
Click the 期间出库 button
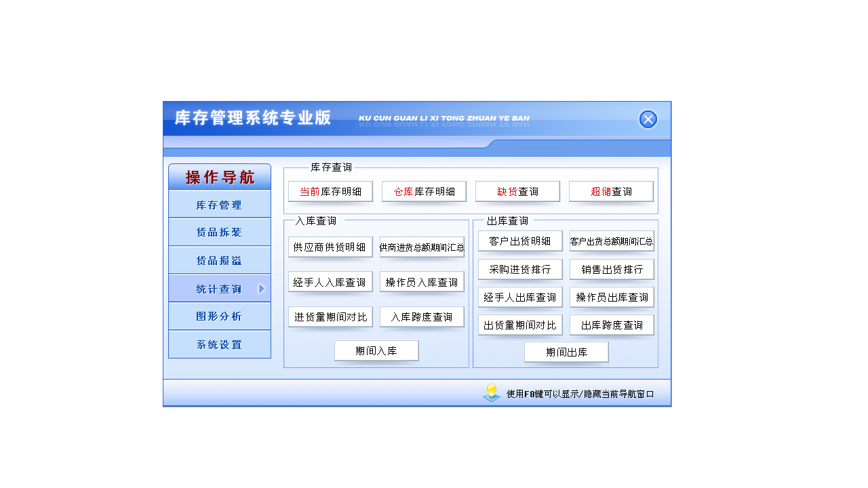pyautogui.click(x=566, y=352)
